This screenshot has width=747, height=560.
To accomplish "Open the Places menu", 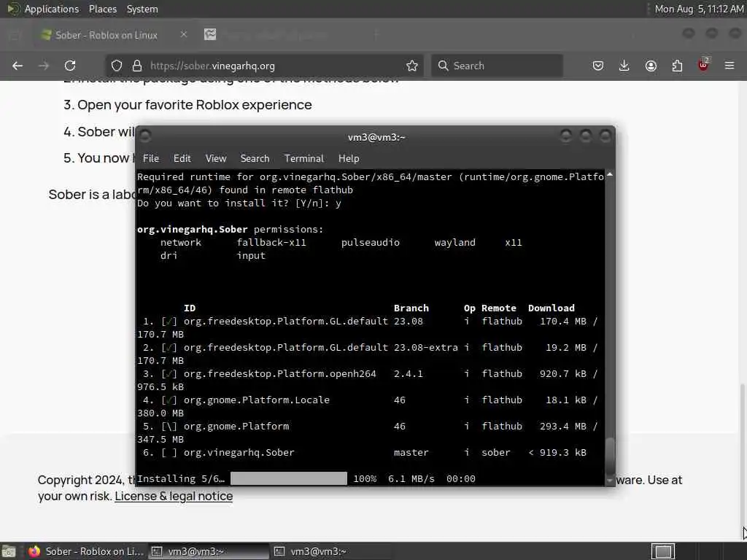I will tap(103, 9).
